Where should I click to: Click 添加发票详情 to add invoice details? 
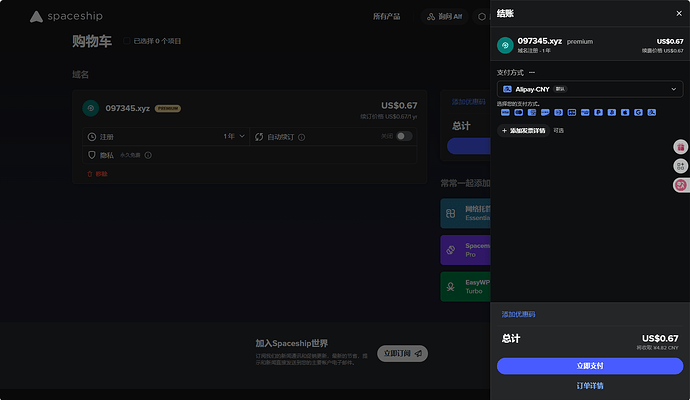(x=523, y=131)
